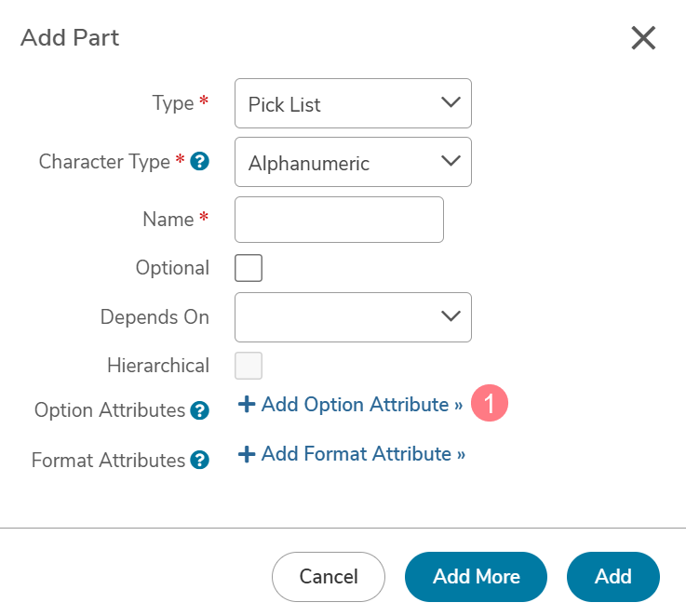Click the Add button
Screen dimensions: 686x616
pyautogui.click(x=613, y=577)
